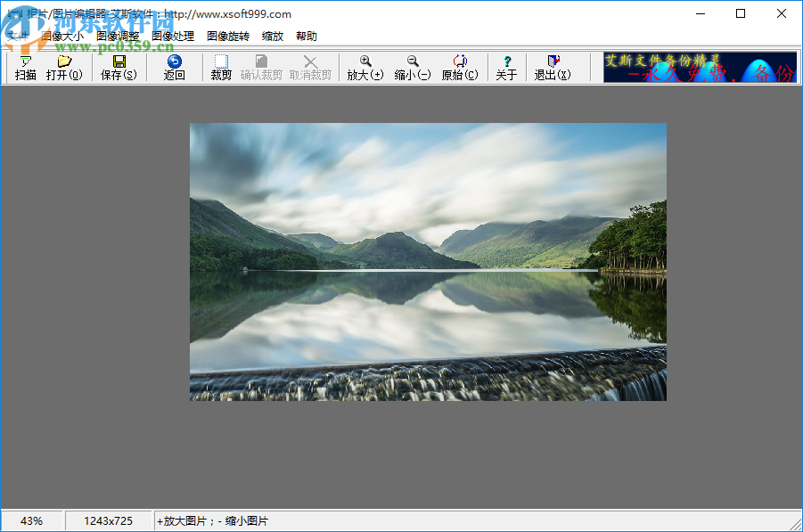Open the 图像调整 menu
Viewport: 803px width, 532px height.
pos(118,37)
